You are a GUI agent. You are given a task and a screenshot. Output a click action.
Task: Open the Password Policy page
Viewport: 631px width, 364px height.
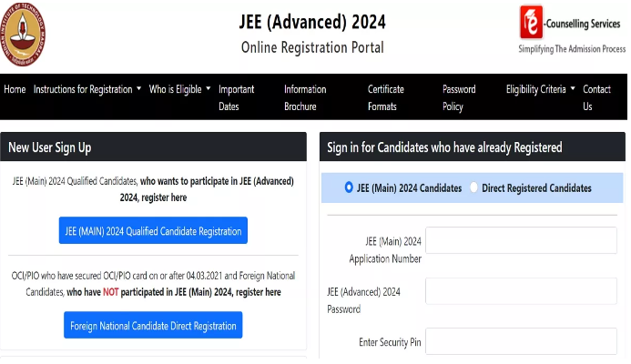click(459, 97)
